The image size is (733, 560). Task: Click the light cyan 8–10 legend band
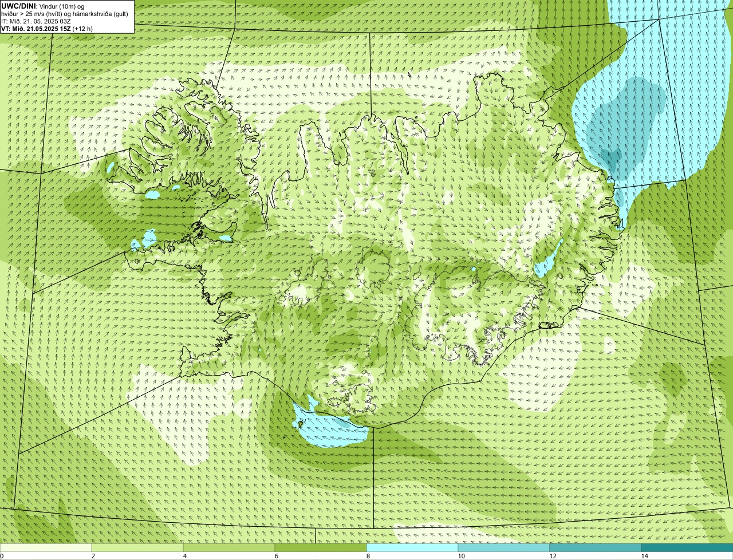(x=412, y=547)
